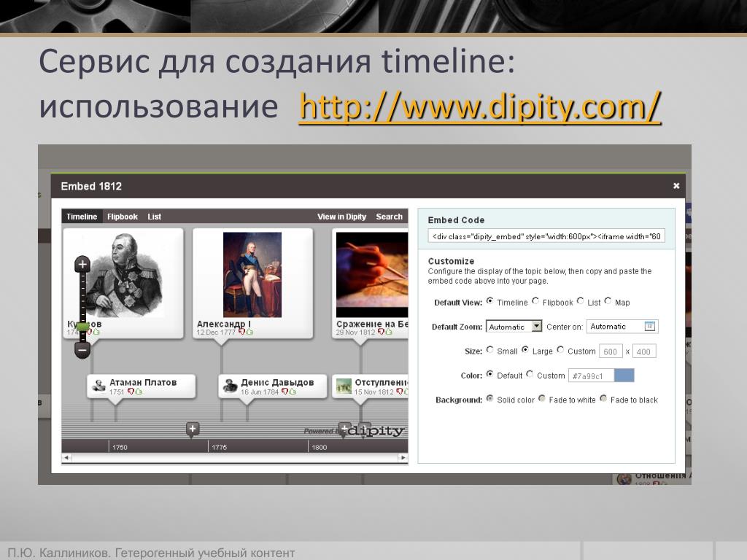Select List as the default view
The height and width of the screenshot is (560, 747).
pyautogui.click(x=580, y=301)
